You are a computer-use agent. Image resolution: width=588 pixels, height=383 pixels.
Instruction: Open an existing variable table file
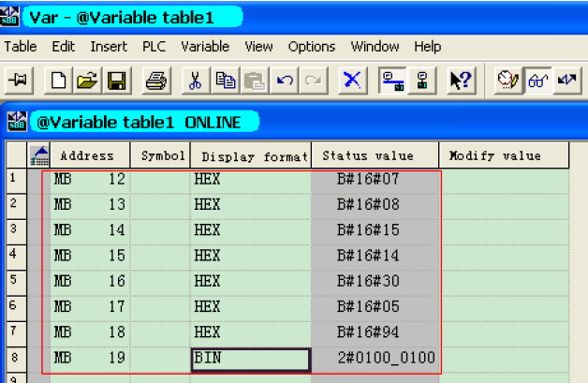point(87,81)
